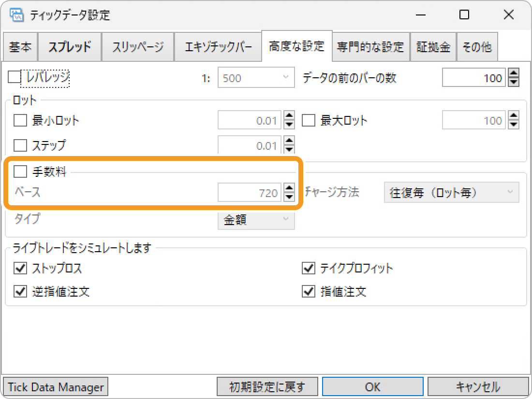The image size is (532, 399).
Task: Switch to the 基本 tab
Action: click(x=20, y=47)
